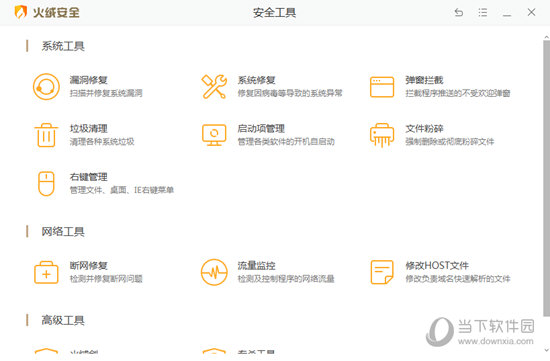Click description 强制删除或彻底粉碎文件
The height and width of the screenshot is (361, 550).
coord(450,141)
